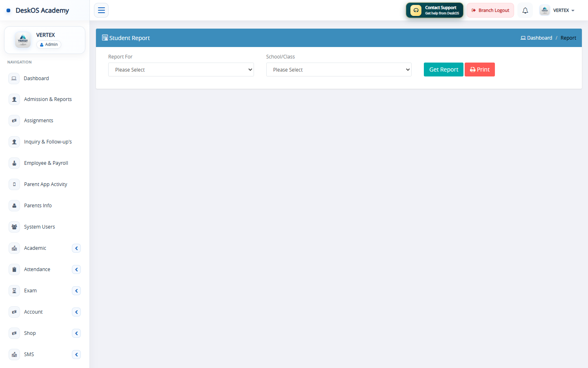Click the Employee & Payroll sidebar icon

pyautogui.click(x=14, y=163)
